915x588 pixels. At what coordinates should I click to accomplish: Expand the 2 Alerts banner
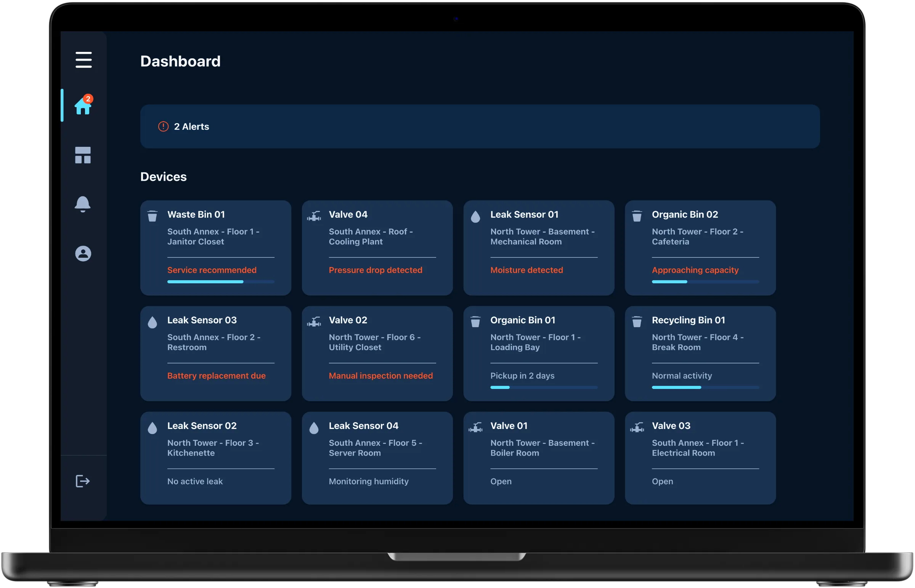[x=480, y=126]
